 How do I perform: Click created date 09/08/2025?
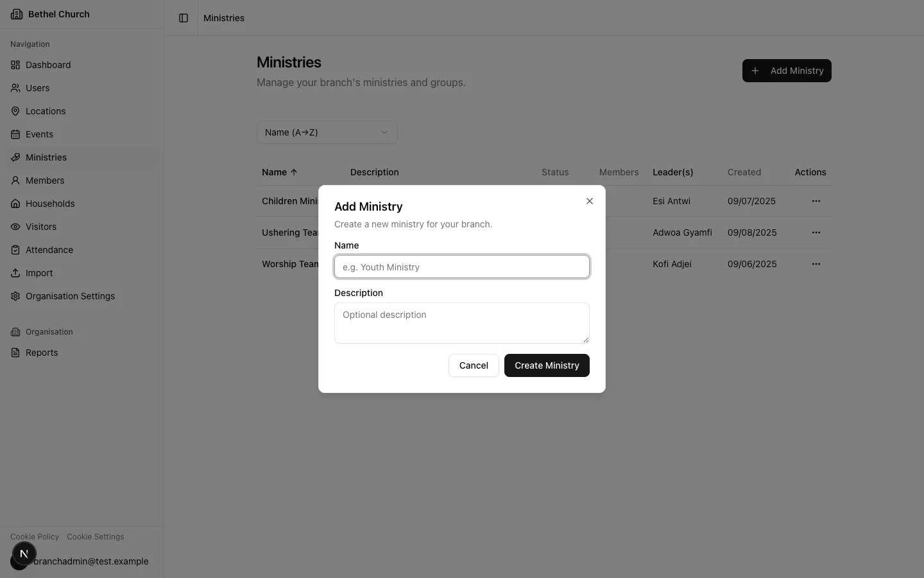pos(752,232)
